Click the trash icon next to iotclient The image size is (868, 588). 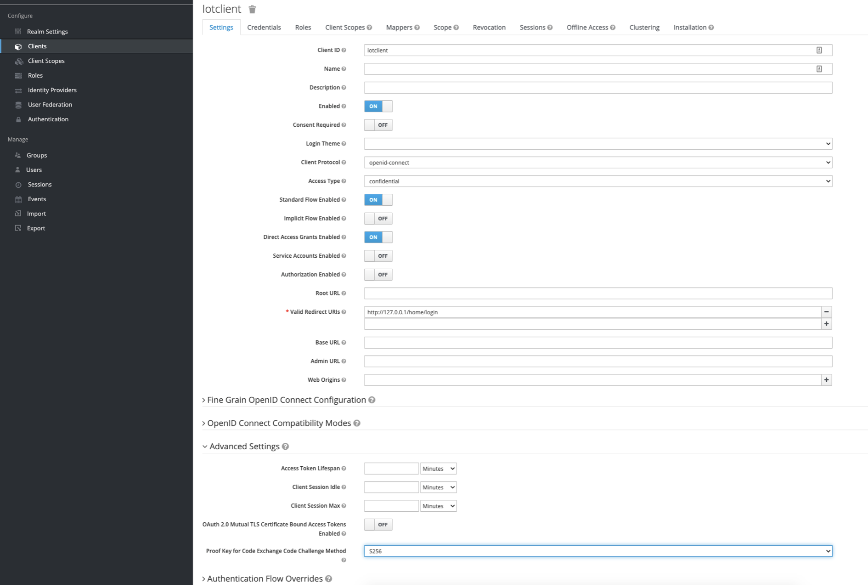252,9
